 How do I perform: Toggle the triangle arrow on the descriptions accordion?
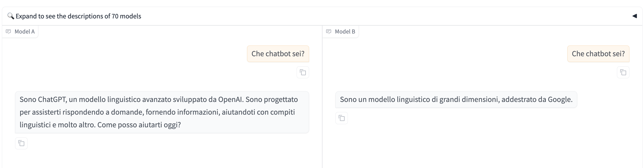634,16
